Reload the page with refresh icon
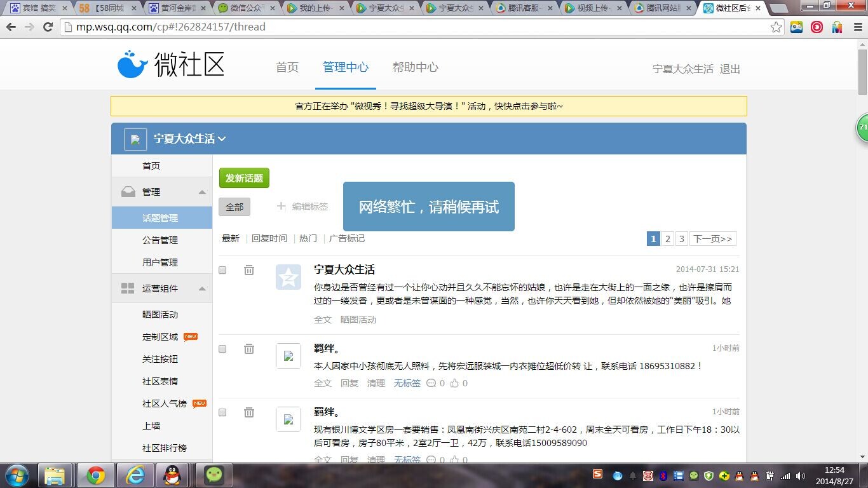The width and height of the screenshot is (868, 488). tap(48, 27)
